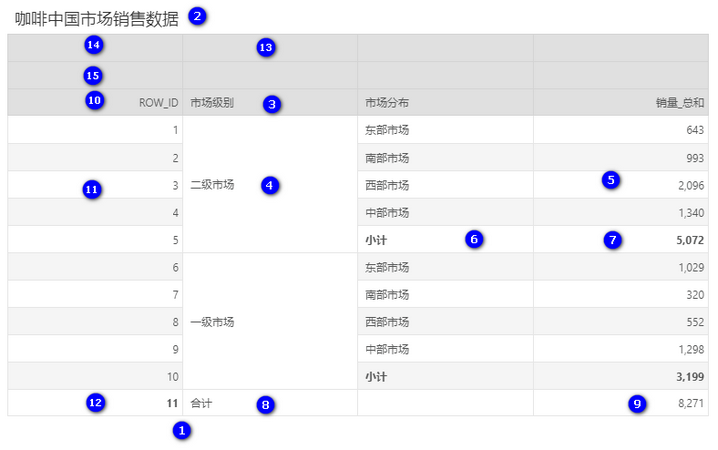Click the sales value 993
This screenshot has width=718, height=450.
695,158
